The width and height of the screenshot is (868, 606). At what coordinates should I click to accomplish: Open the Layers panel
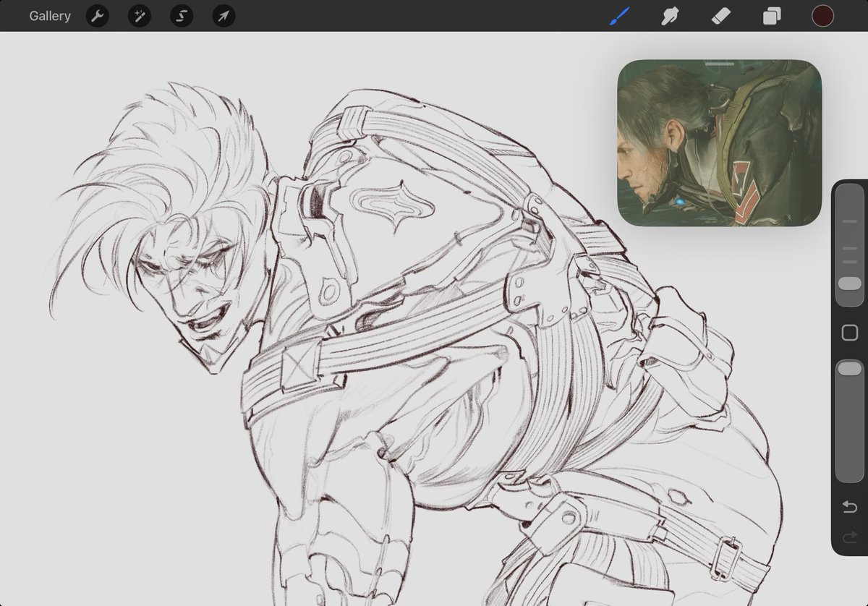772,16
